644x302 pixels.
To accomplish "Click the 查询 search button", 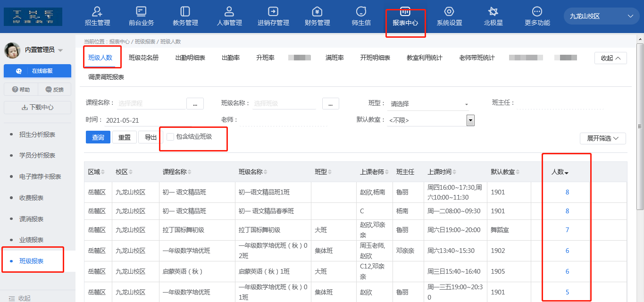I will point(98,137).
